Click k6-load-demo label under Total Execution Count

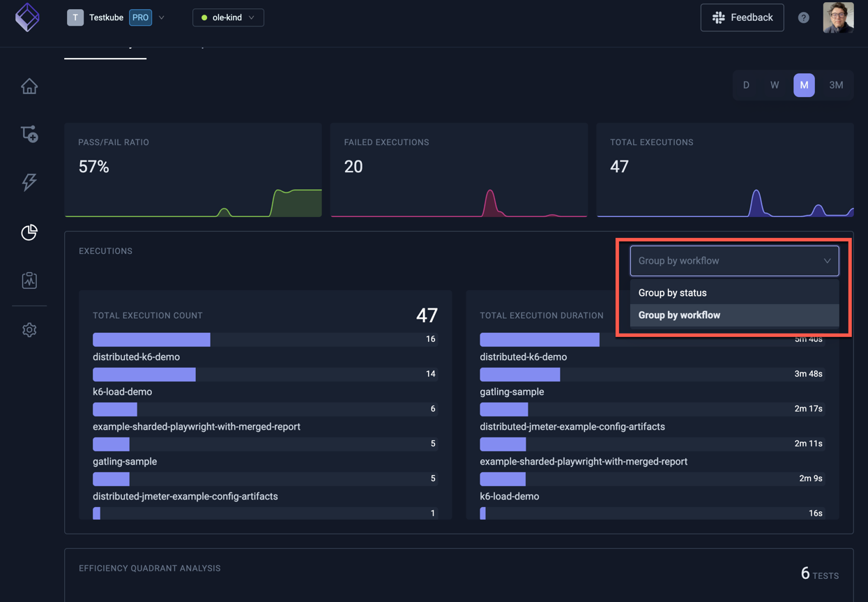click(122, 391)
